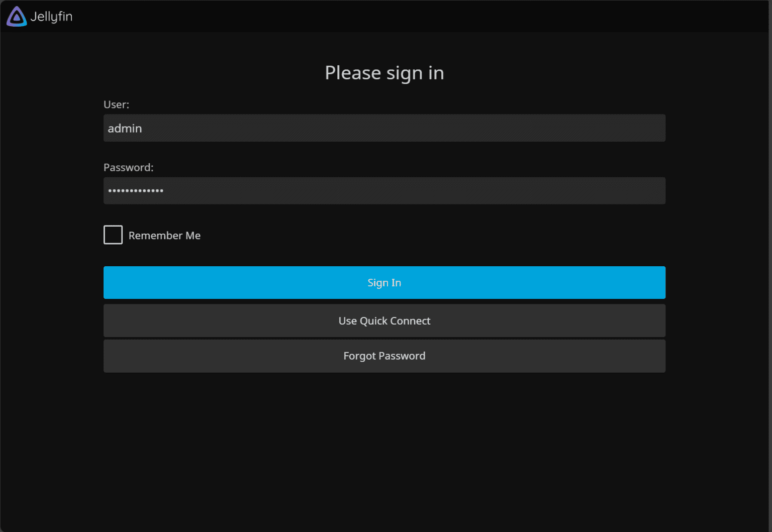Click the Please sign in heading
The width and height of the screenshot is (772, 532).
click(x=384, y=72)
